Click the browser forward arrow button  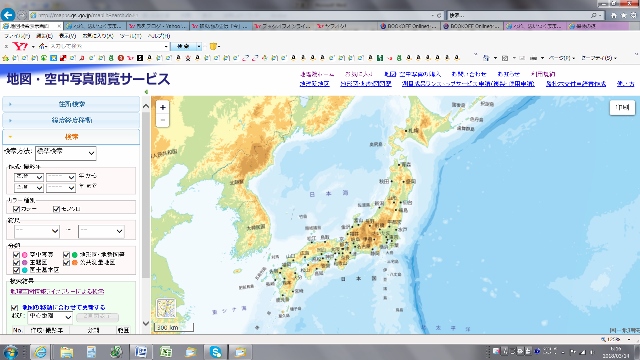[x=22, y=16]
